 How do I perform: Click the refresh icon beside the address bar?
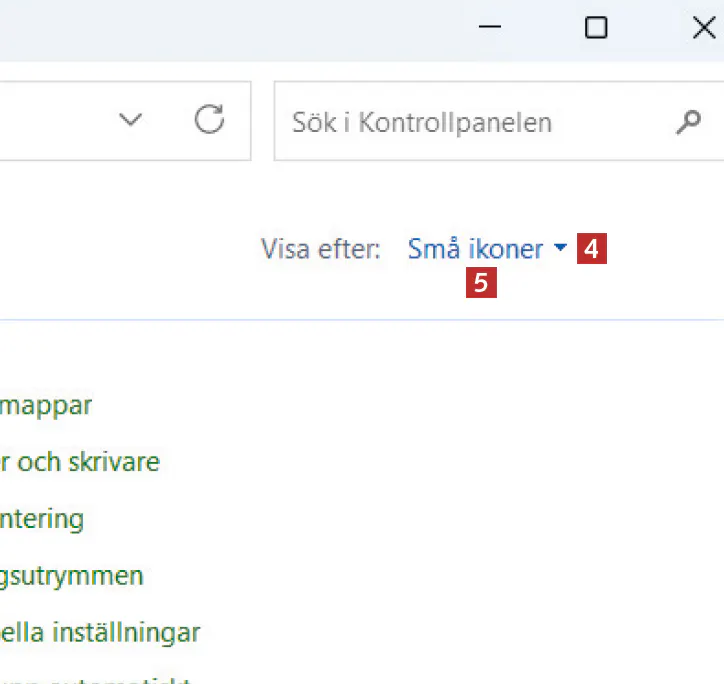coord(209,121)
